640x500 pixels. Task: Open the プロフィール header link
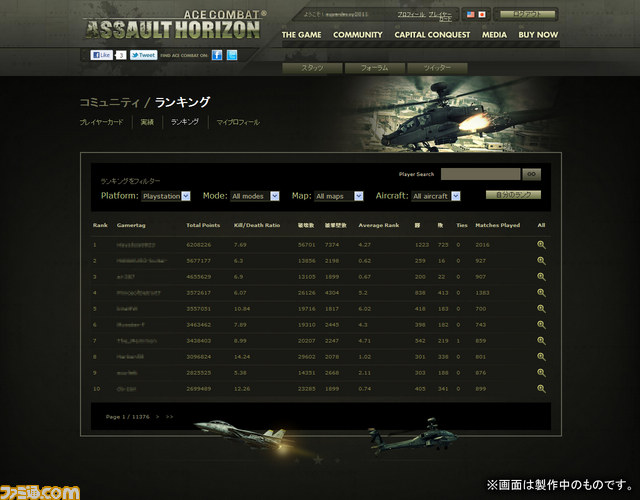(x=411, y=15)
